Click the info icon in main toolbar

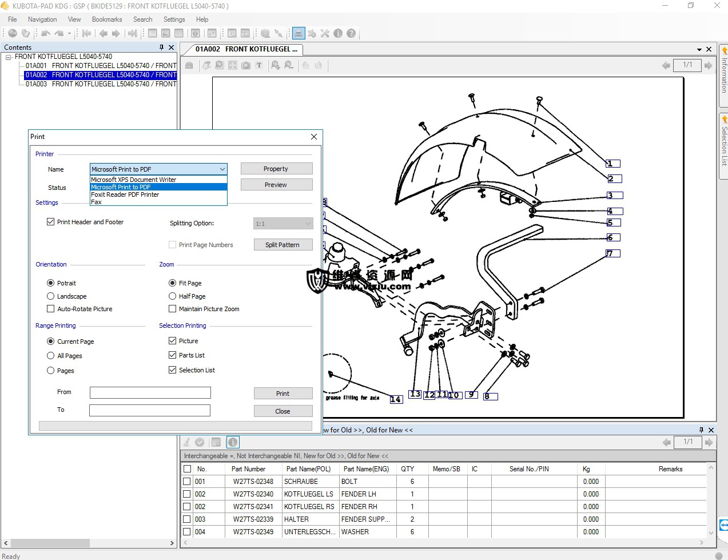(338, 33)
